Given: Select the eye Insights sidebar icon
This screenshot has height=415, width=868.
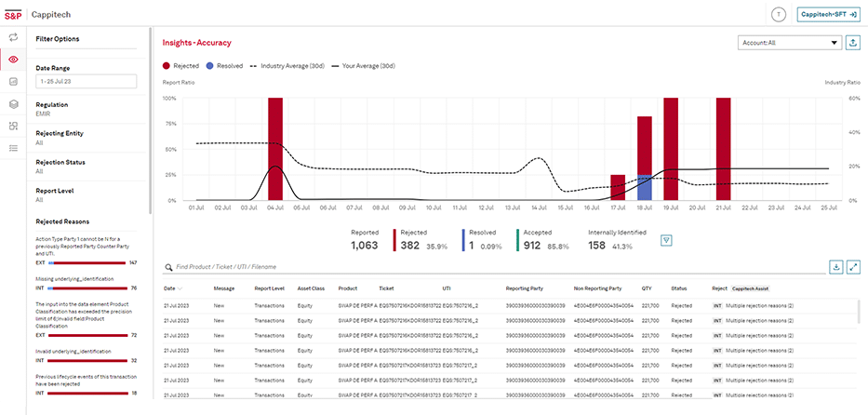Looking at the screenshot, I should click(13, 60).
